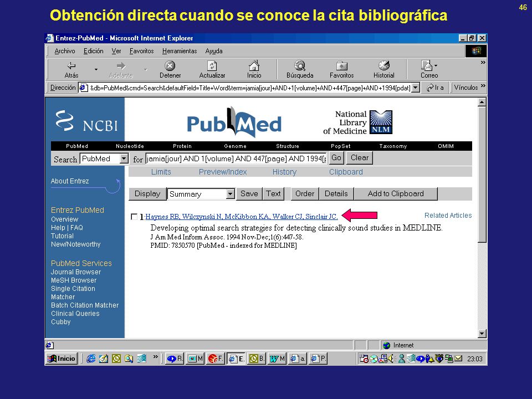Click the volume speaker tray icon
Screen dimensions: 532x399
391,359
